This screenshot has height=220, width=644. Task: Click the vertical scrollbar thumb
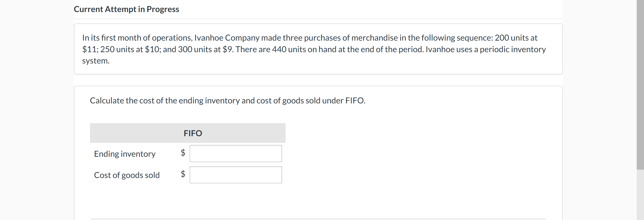point(640,85)
